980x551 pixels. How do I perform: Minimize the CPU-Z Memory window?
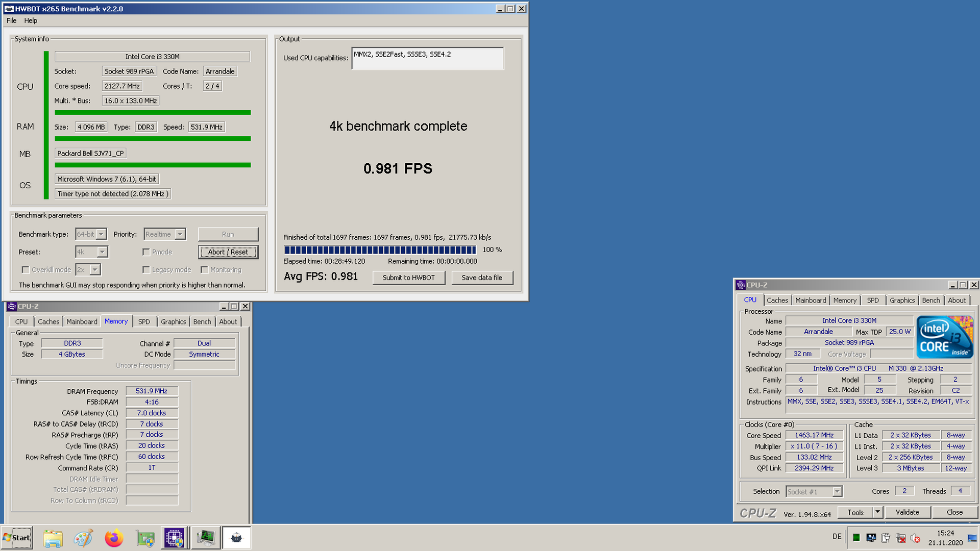tap(224, 306)
